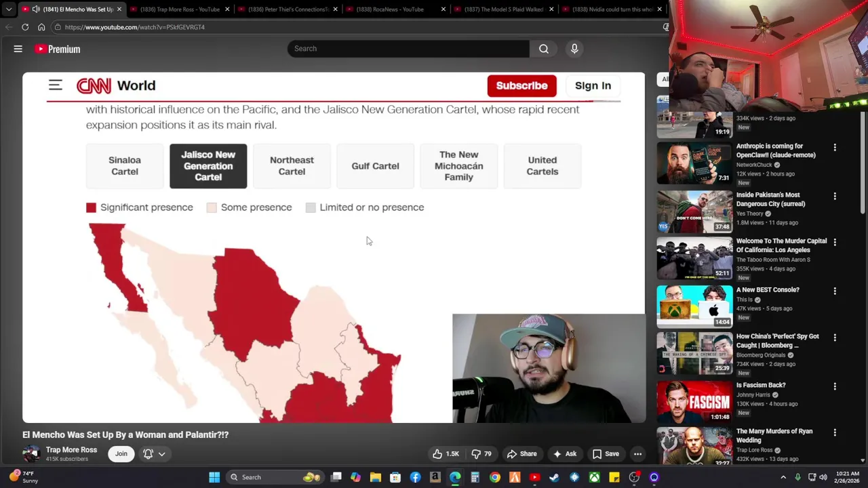Switch to the Nvidia could turn tab
This screenshot has width=868, height=488.
[x=610, y=9]
